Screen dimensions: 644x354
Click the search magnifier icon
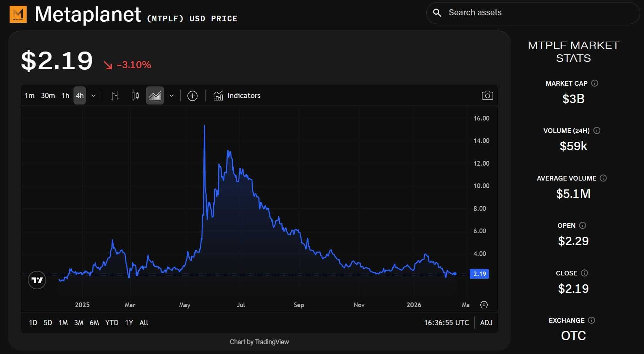437,13
